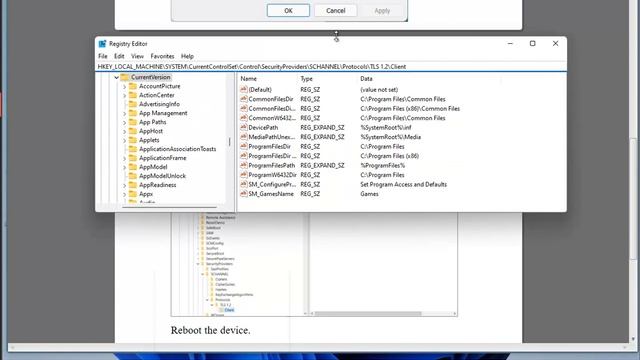Select the AppHost folder icon

(x=133, y=131)
